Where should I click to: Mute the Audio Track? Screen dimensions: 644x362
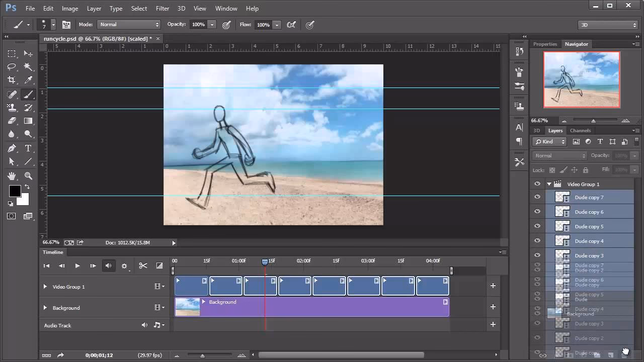point(144,325)
